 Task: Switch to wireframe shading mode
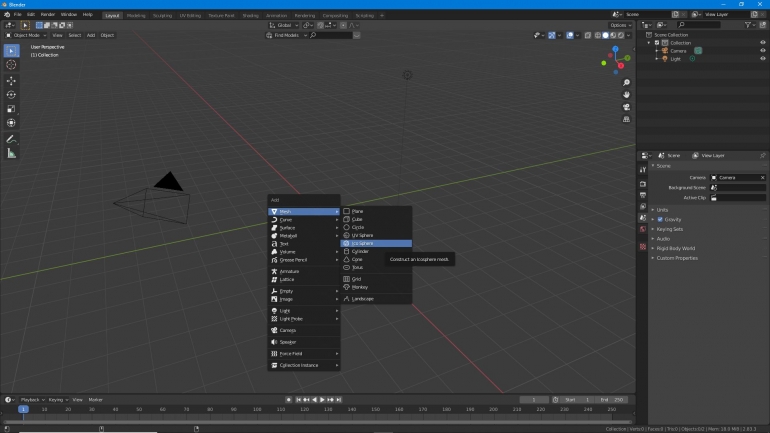598,35
